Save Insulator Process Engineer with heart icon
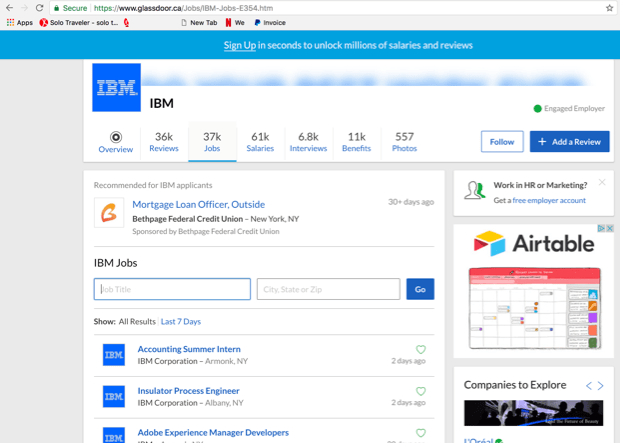The image size is (620, 443). coord(421,391)
